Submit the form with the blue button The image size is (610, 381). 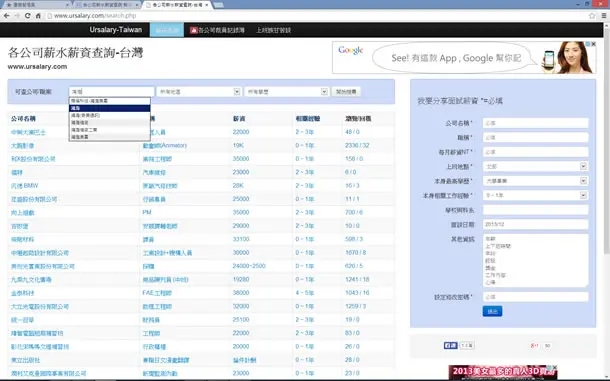pyautogui.click(x=492, y=311)
